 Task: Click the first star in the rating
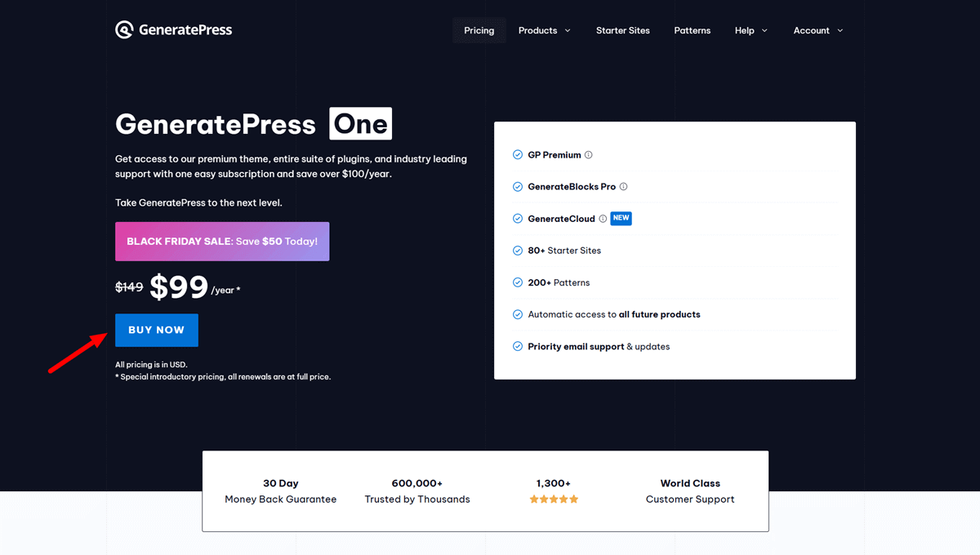pos(534,499)
